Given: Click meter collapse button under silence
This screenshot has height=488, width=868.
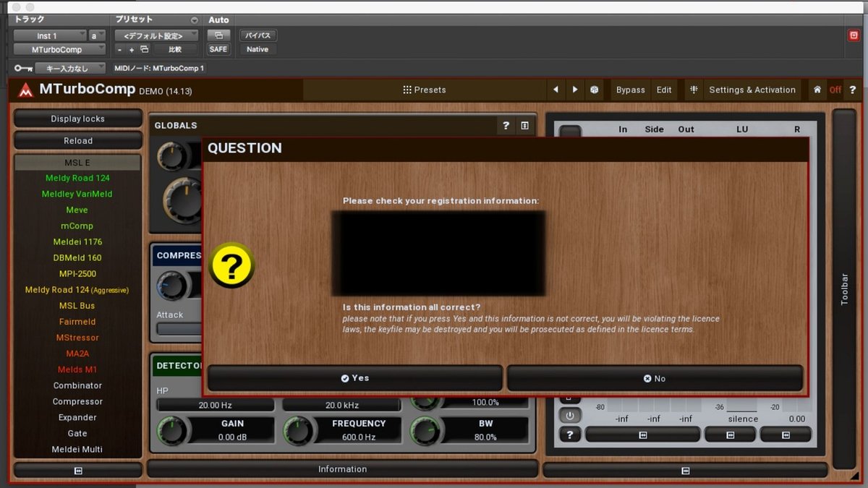Looking at the screenshot, I should [x=730, y=435].
